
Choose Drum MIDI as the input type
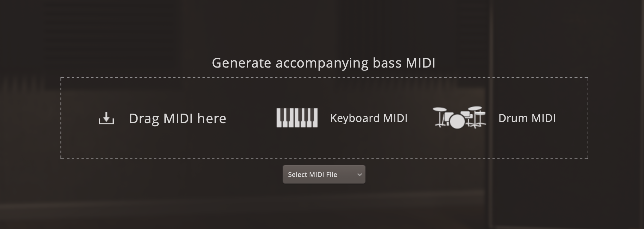pos(527,118)
